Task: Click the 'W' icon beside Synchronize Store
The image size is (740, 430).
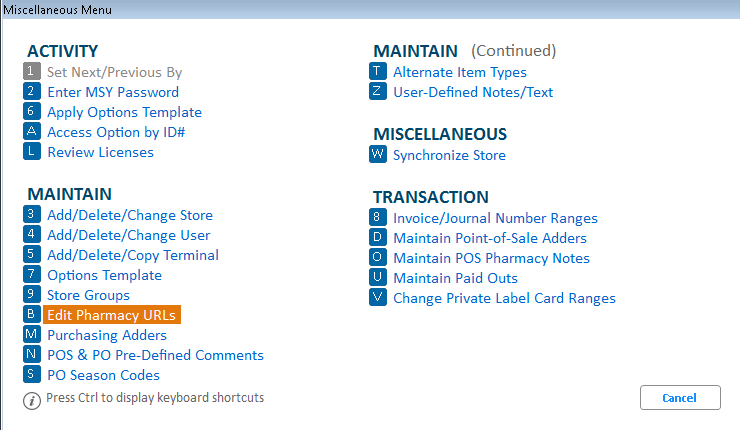Action: coord(377,155)
